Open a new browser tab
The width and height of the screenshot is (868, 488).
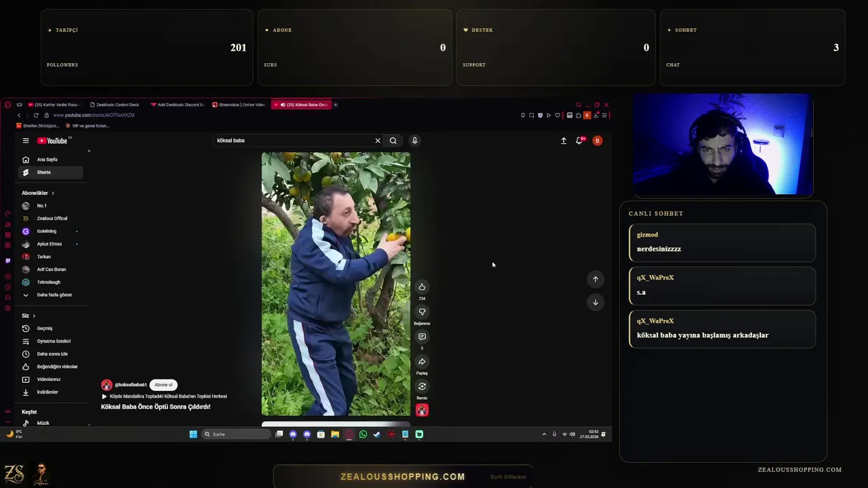335,105
